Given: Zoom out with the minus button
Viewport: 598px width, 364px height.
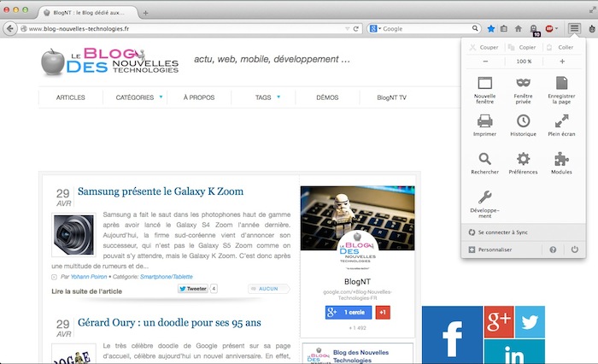Looking at the screenshot, I should pyautogui.click(x=485, y=61).
